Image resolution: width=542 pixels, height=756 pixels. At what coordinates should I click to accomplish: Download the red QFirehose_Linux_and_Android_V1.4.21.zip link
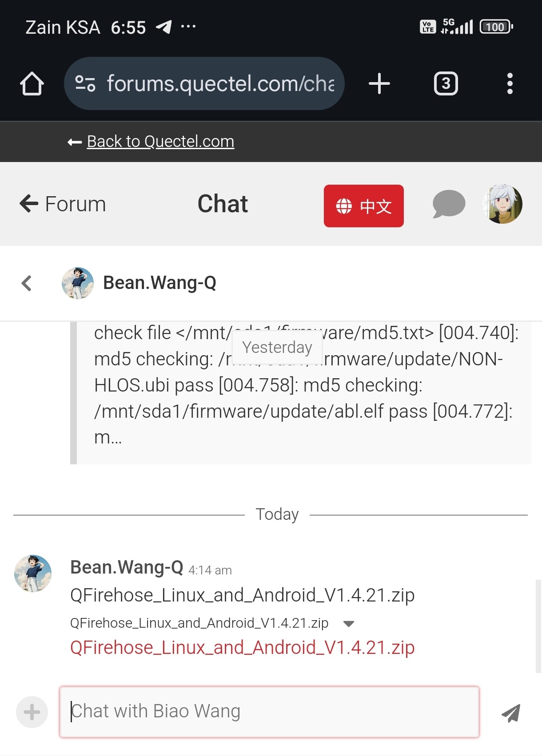pos(242,648)
